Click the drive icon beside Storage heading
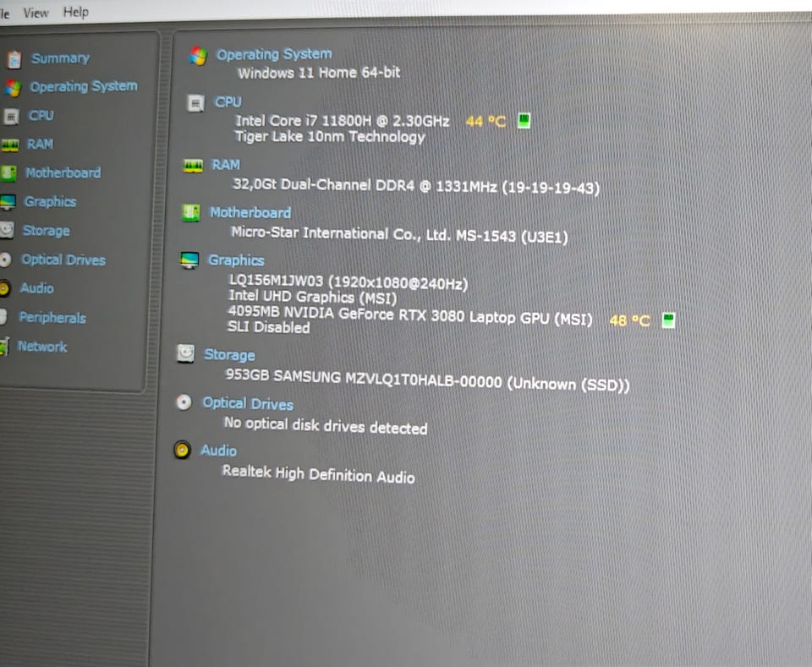Viewport: 812px width, 667px height. point(186,354)
